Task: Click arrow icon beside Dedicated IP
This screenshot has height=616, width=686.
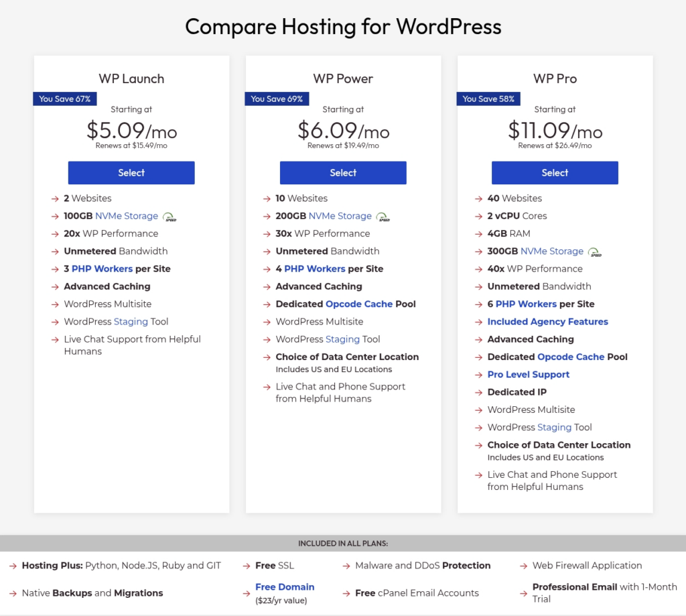Action: [x=478, y=392]
